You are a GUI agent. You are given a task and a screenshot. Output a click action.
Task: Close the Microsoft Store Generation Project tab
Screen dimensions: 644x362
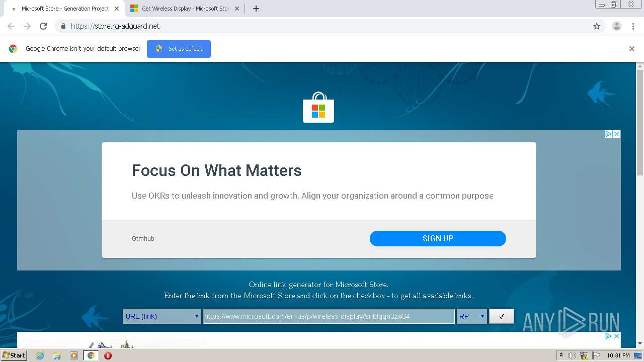tap(117, 9)
